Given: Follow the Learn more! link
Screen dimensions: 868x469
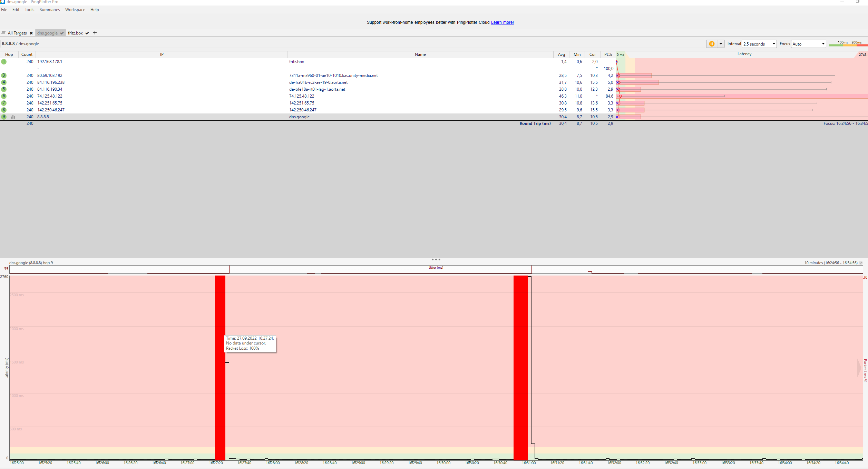Looking at the screenshot, I should pyautogui.click(x=502, y=22).
